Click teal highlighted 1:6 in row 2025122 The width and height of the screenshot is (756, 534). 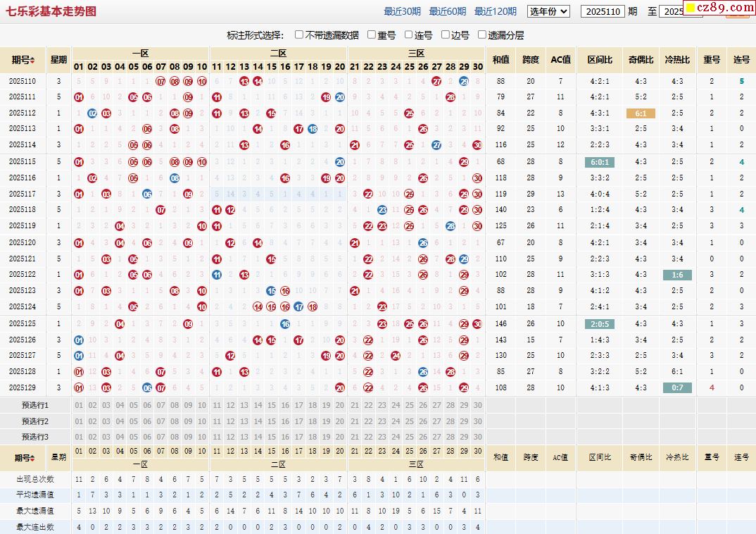677,275
